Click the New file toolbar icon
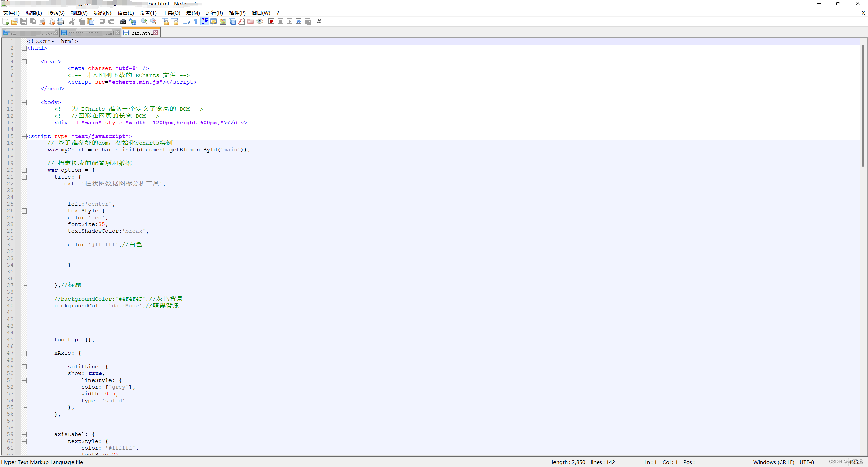Screen dimensions: 868x467 pyautogui.click(x=6, y=21)
